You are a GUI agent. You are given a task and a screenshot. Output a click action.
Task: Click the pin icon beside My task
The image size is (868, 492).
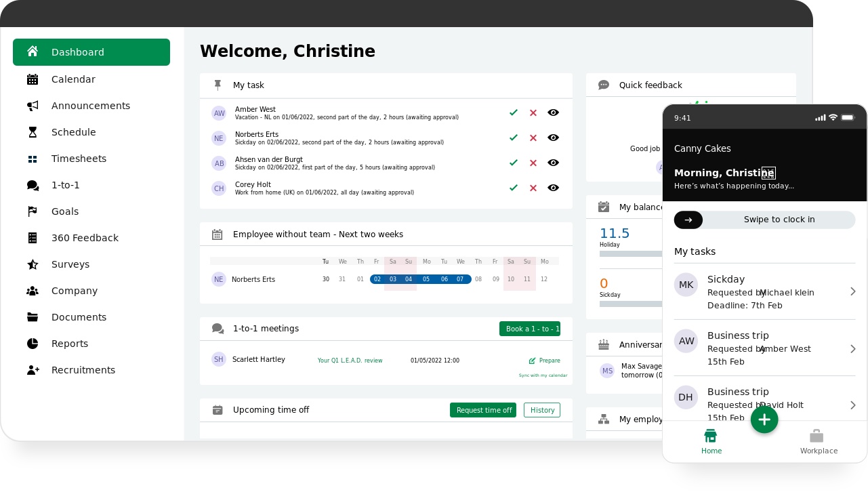coord(218,85)
